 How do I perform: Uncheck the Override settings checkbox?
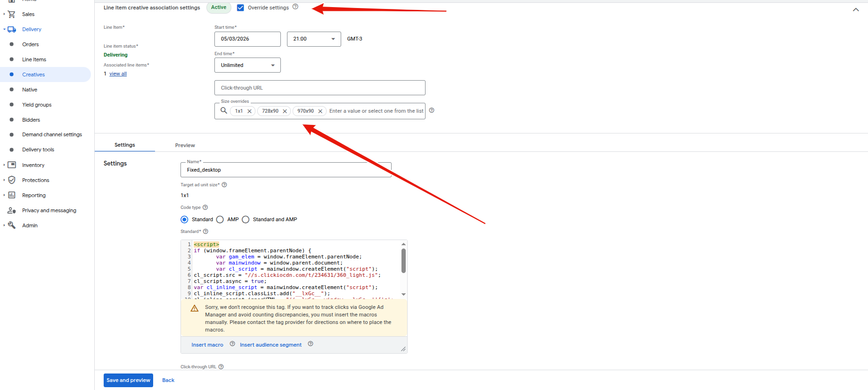(240, 8)
